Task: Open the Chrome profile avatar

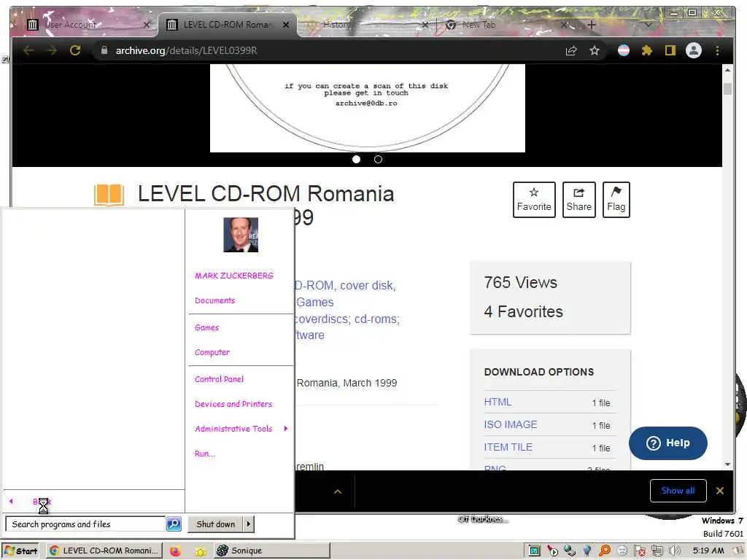Action: (694, 50)
